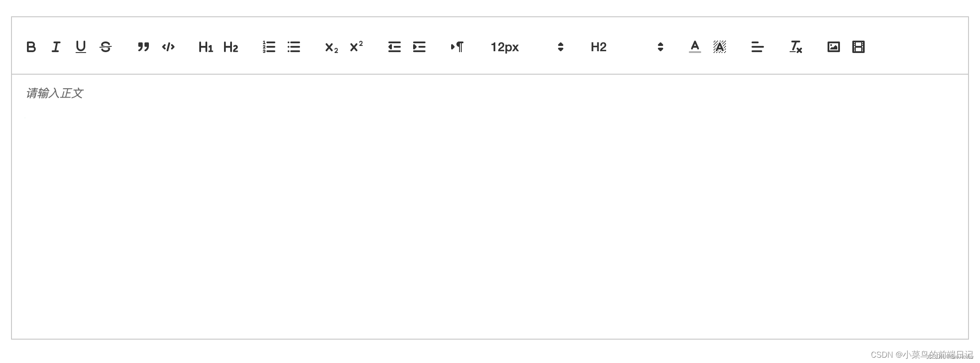Open the text alignment dropdown

point(757,47)
